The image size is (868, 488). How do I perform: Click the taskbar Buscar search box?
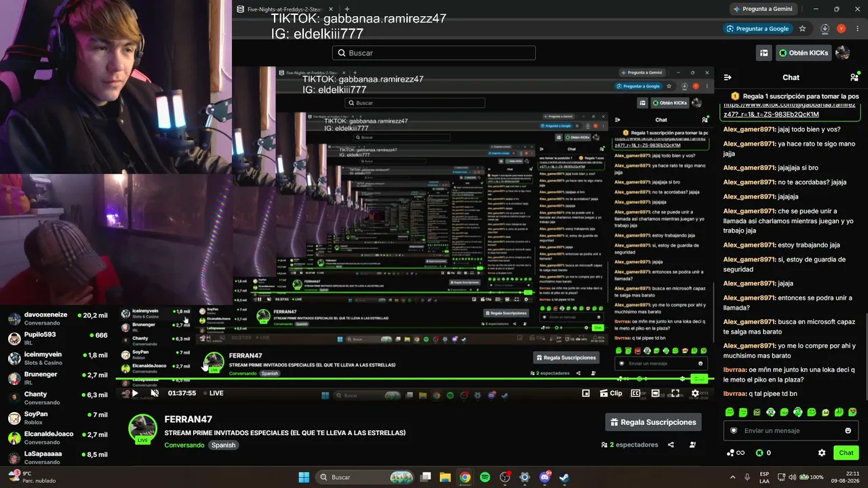coord(366,477)
